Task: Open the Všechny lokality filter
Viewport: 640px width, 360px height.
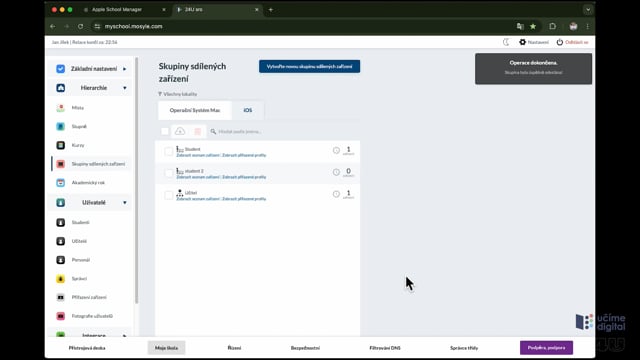Action: click(178, 94)
